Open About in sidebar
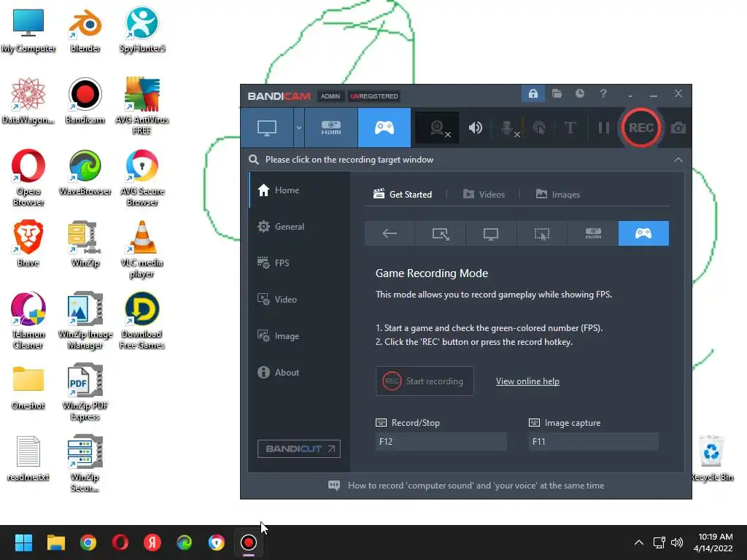747x560 pixels. [x=300, y=373]
